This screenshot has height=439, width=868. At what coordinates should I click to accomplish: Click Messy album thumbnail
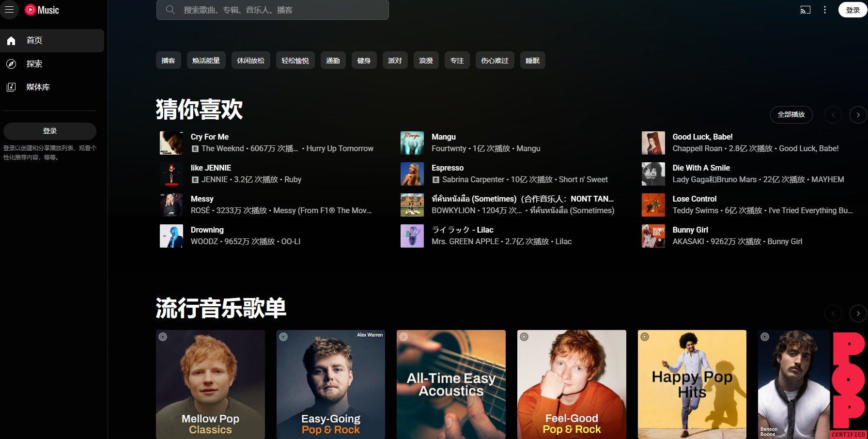[x=171, y=205]
